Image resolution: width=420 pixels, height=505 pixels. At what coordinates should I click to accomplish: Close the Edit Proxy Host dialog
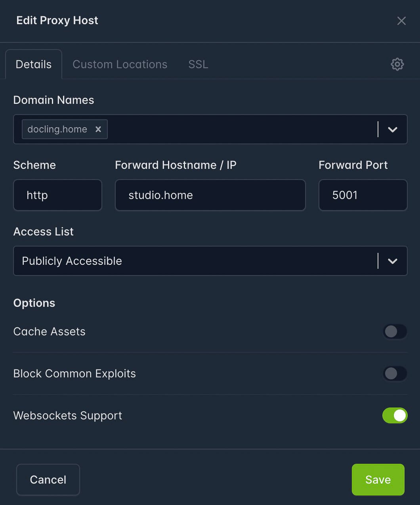point(401,21)
